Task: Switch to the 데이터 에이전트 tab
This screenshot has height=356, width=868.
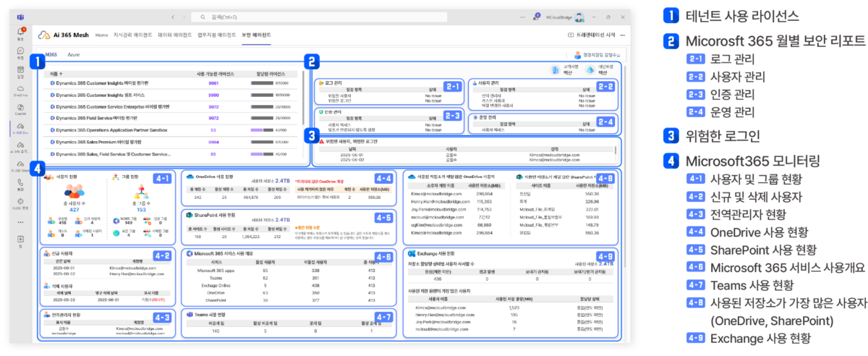Action: tap(175, 34)
